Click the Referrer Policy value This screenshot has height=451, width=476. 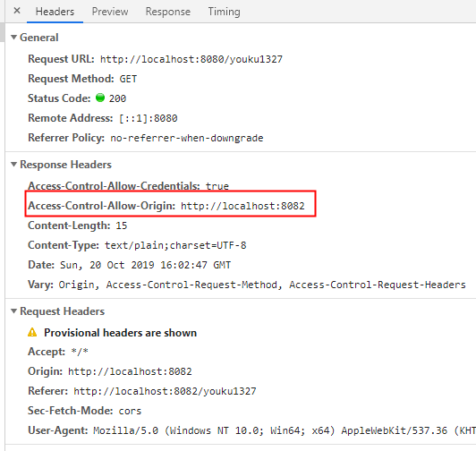(x=187, y=138)
